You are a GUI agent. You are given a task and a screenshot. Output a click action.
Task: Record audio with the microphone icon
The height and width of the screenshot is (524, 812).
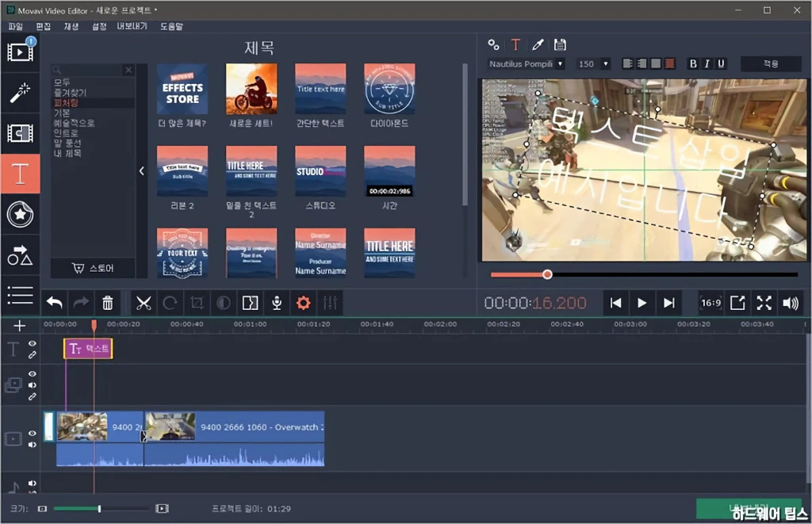coord(277,302)
